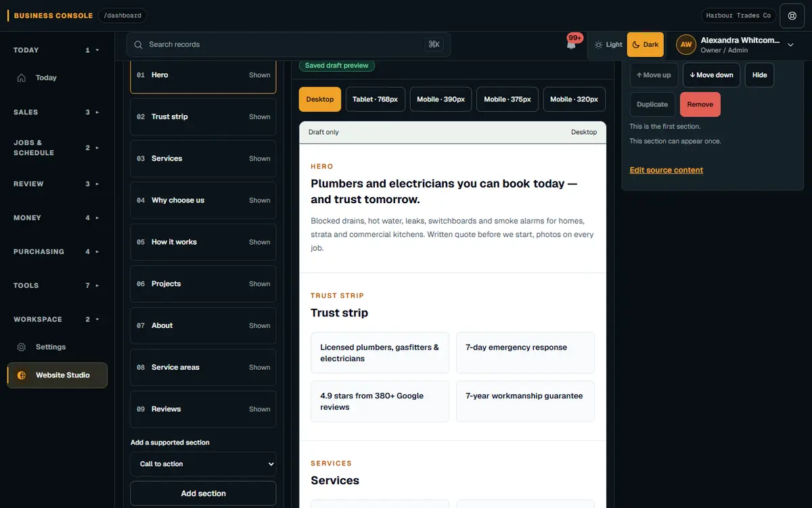Screen dimensions: 812x508
Task: Switch to Dark theme
Action: [646, 45]
